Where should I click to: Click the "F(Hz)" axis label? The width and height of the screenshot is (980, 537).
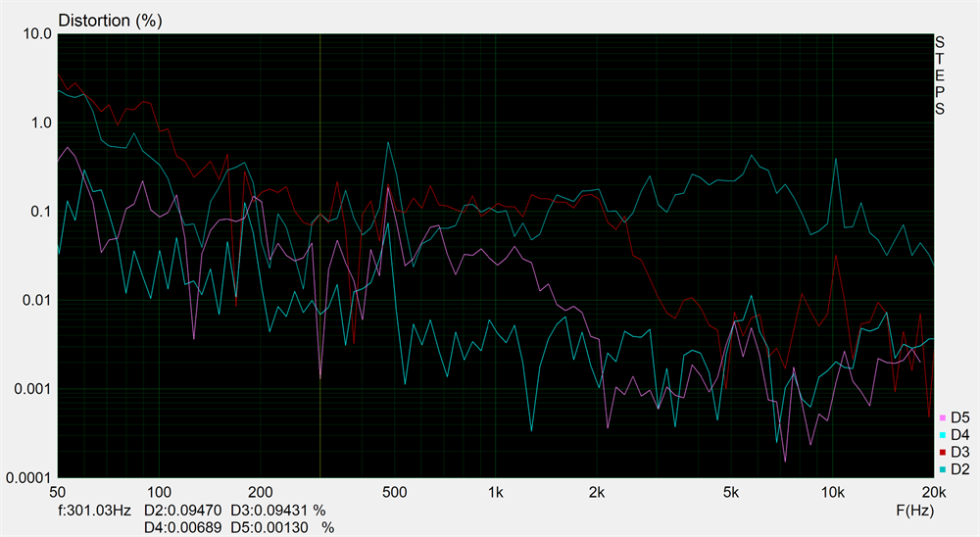915,511
